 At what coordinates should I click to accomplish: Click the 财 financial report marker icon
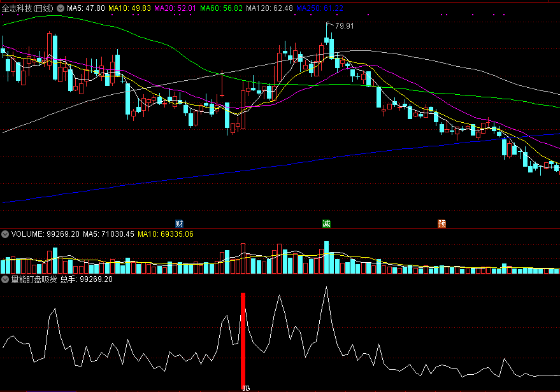(179, 223)
